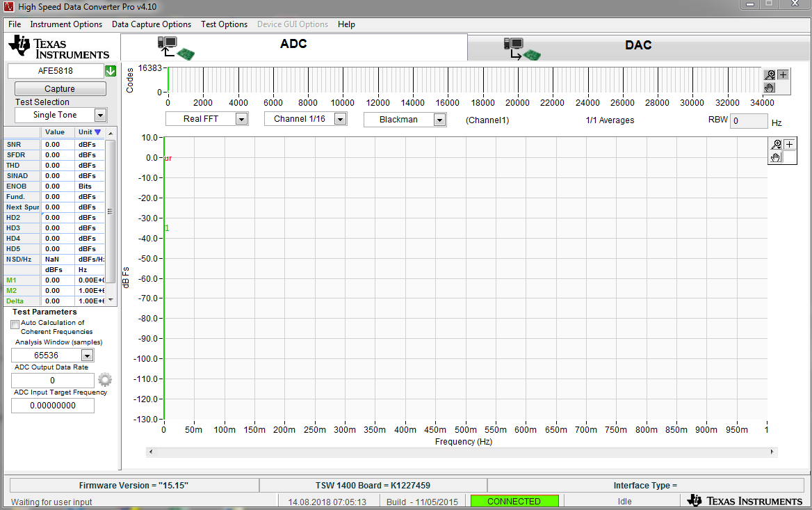Click graph horizontal scrollbar left arrow
The image size is (812, 510).
151,452
